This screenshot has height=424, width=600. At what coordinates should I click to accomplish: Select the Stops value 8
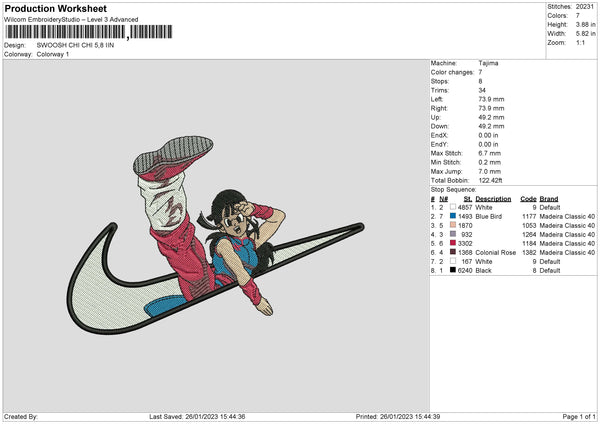480,81
